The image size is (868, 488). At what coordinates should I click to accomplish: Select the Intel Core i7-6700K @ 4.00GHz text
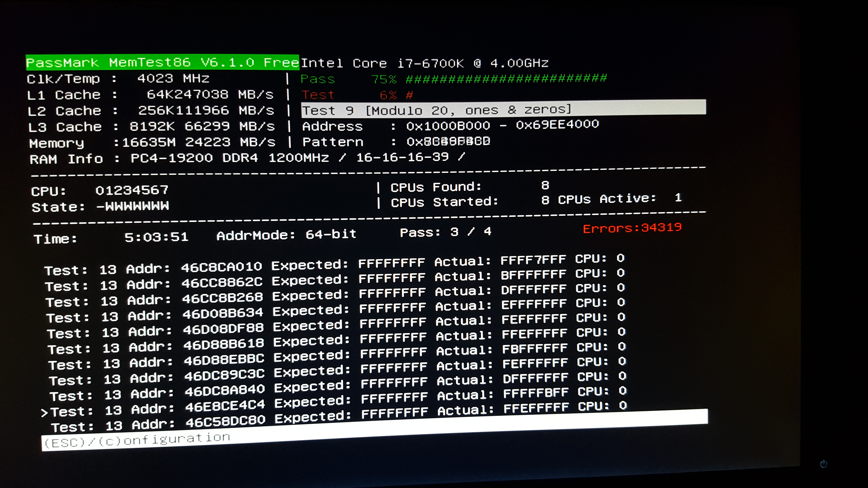[425, 63]
